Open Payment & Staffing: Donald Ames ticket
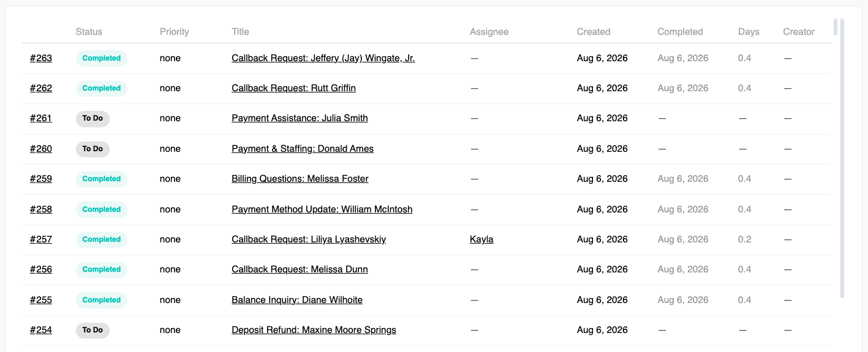 coord(303,149)
